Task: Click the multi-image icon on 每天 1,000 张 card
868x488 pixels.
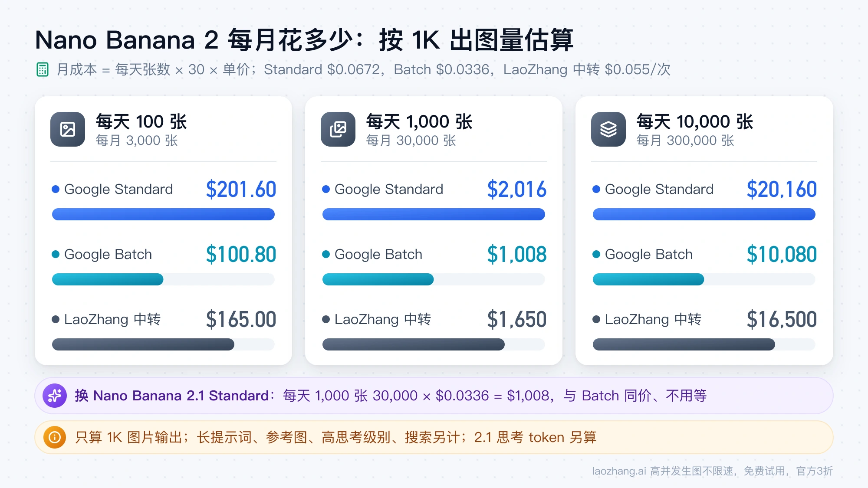Action: [338, 129]
